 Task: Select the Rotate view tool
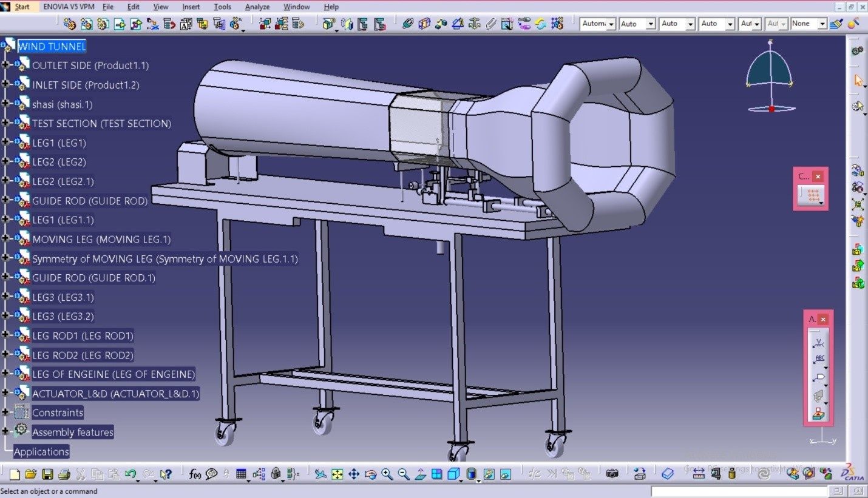(370, 474)
